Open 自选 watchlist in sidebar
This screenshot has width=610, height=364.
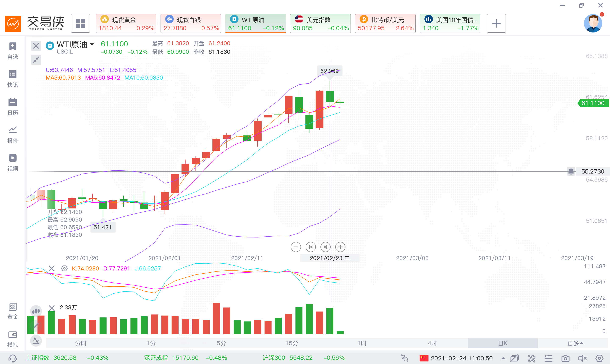pos(12,51)
